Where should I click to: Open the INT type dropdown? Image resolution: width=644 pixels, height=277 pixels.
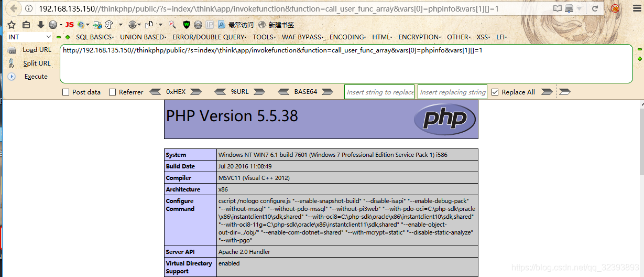(30, 37)
